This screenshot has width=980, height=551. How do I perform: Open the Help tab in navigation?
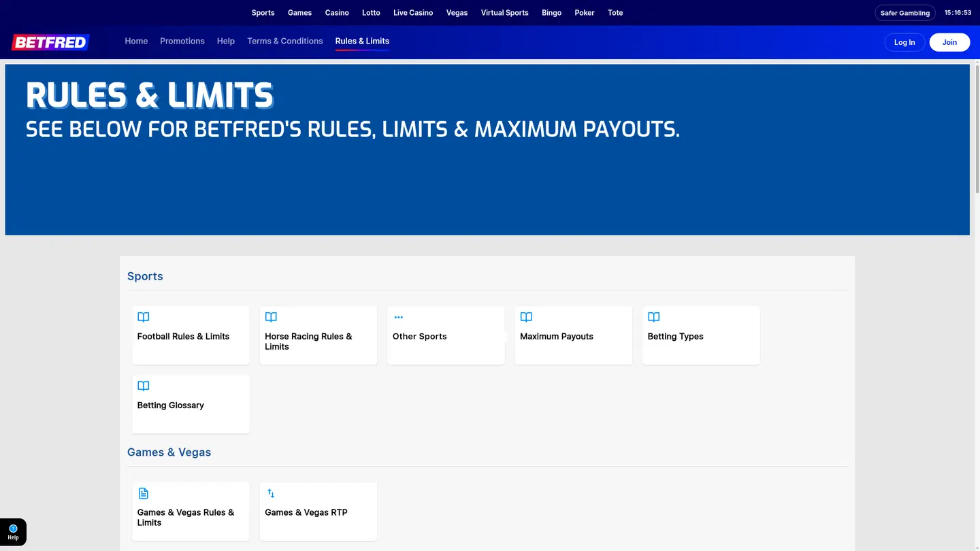[x=226, y=41]
